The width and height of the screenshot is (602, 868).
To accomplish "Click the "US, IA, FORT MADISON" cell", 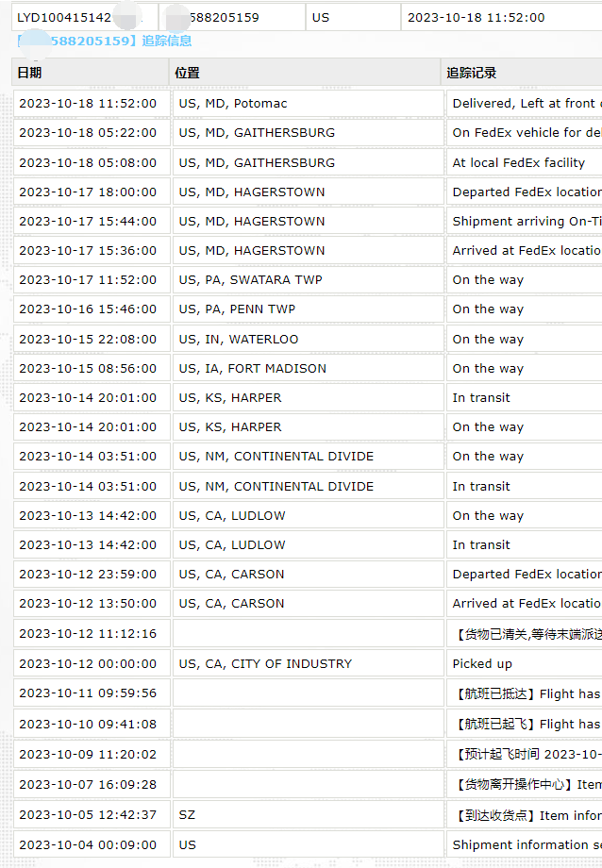I will [253, 368].
